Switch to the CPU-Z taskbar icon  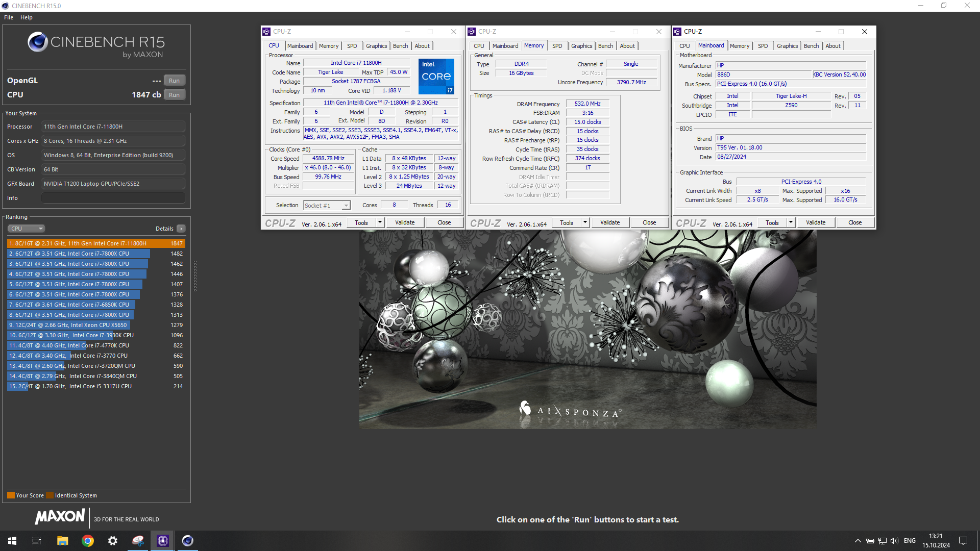(x=163, y=541)
